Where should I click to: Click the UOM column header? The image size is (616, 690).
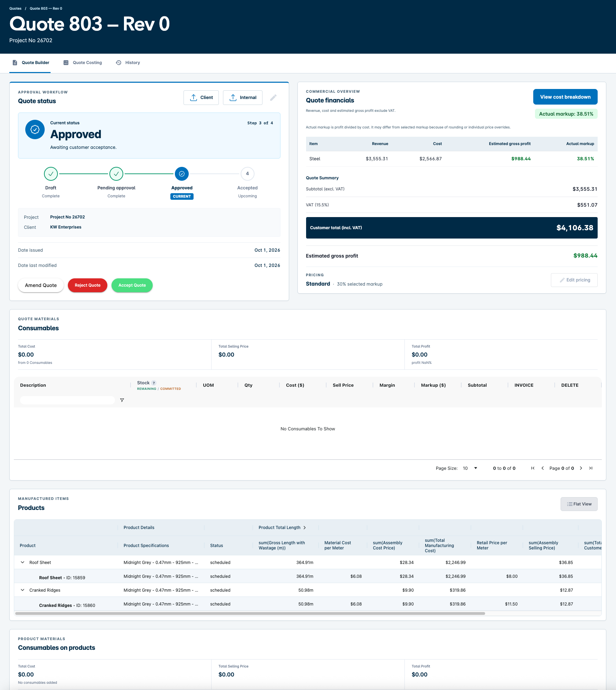coord(208,385)
